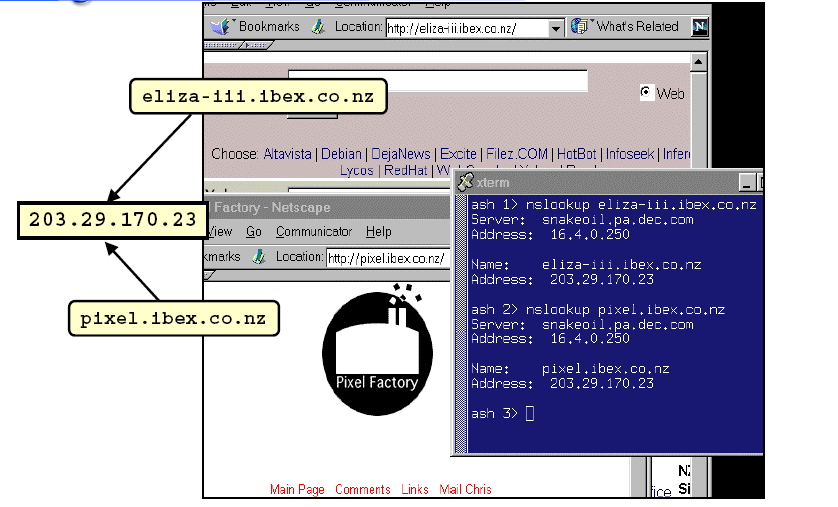
Task: Select the Web radio button
Action: coord(646,93)
